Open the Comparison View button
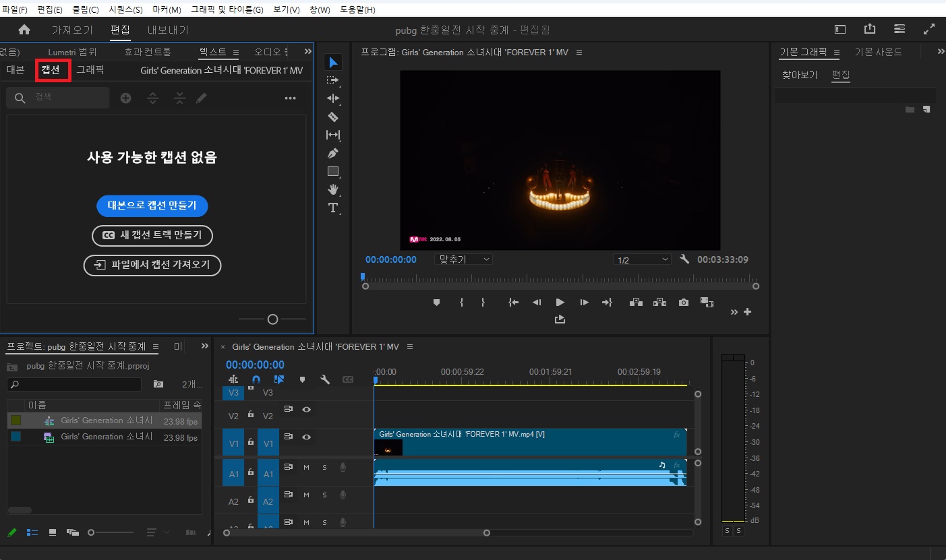Image resolution: width=946 pixels, height=560 pixels. (x=707, y=303)
